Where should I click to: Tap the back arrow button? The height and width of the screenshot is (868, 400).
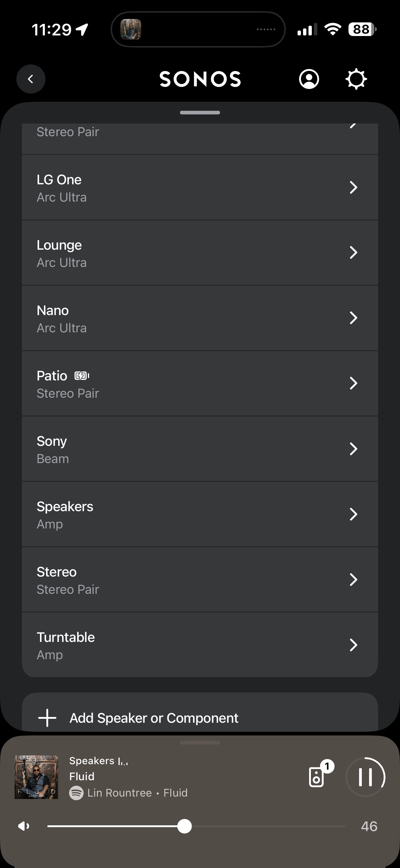click(x=31, y=79)
